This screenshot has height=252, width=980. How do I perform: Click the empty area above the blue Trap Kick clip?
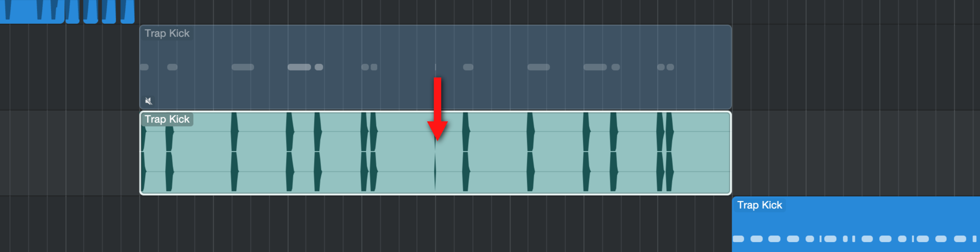pos(855,153)
